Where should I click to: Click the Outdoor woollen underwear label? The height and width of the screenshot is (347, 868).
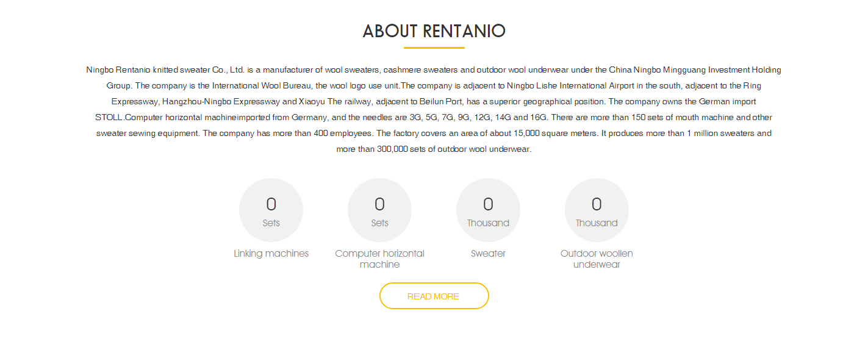click(x=597, y=259)
